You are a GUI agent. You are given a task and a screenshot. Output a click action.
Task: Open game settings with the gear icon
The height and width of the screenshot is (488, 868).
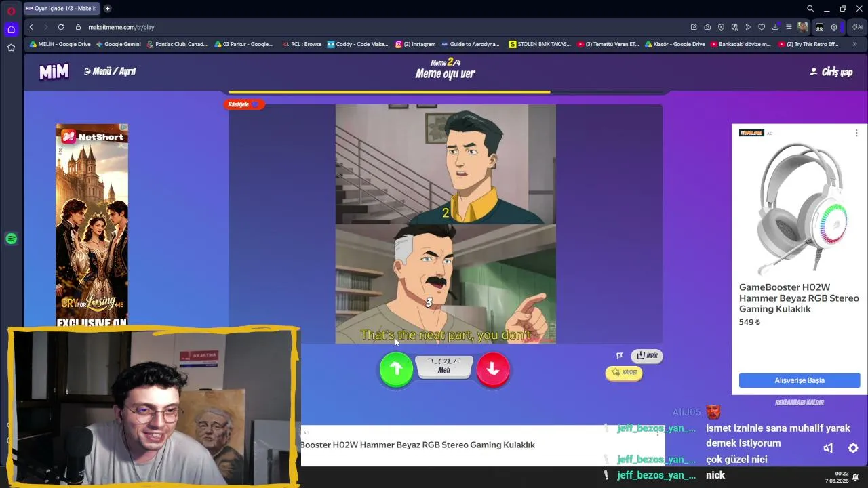tap(853, 448)
